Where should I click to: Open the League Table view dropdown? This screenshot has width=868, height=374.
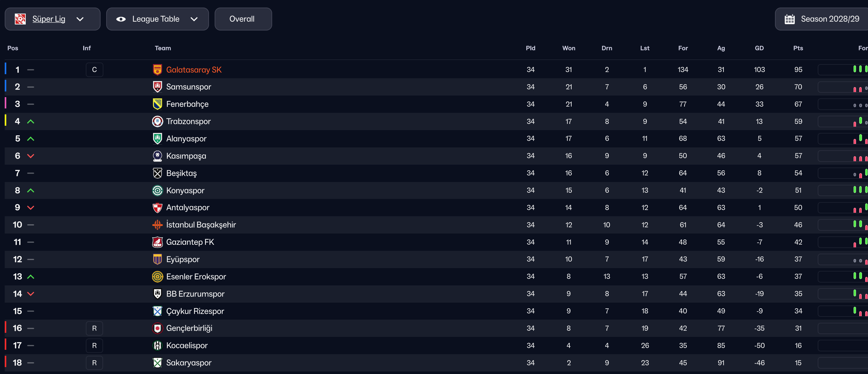(x=194, y=19)
